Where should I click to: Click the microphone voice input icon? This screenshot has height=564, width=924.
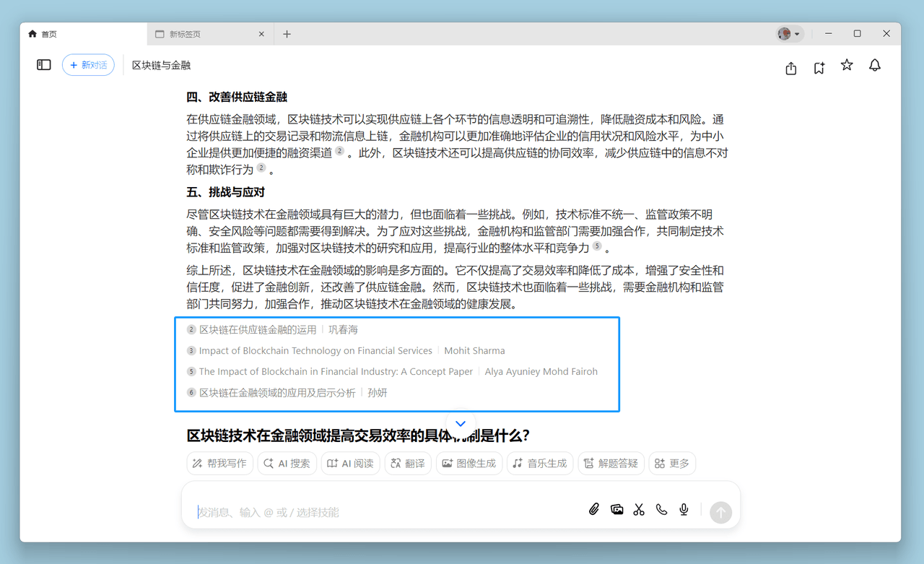pyautogui.click(x=684, y=510)
